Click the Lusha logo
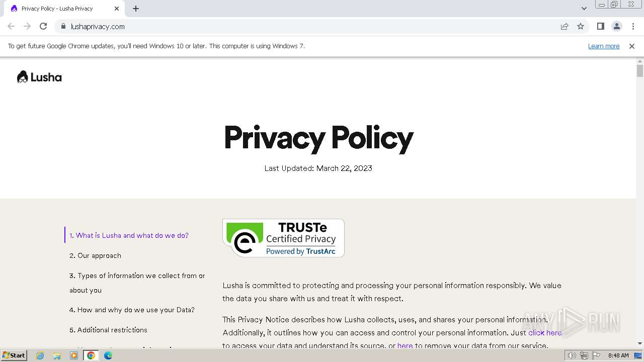This screenshot has width=644, height=362. pos(39,77)
